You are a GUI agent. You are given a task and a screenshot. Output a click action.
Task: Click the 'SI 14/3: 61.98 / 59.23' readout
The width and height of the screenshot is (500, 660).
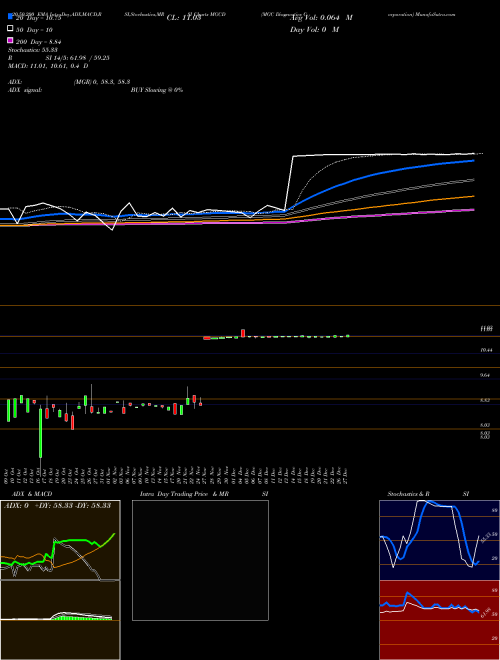[x=77, y=58]
